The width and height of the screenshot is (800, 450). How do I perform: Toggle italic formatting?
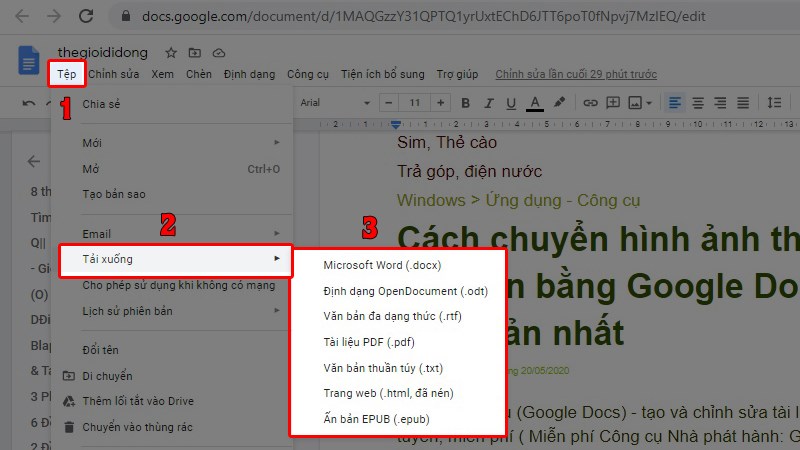[x=488, y=103]
